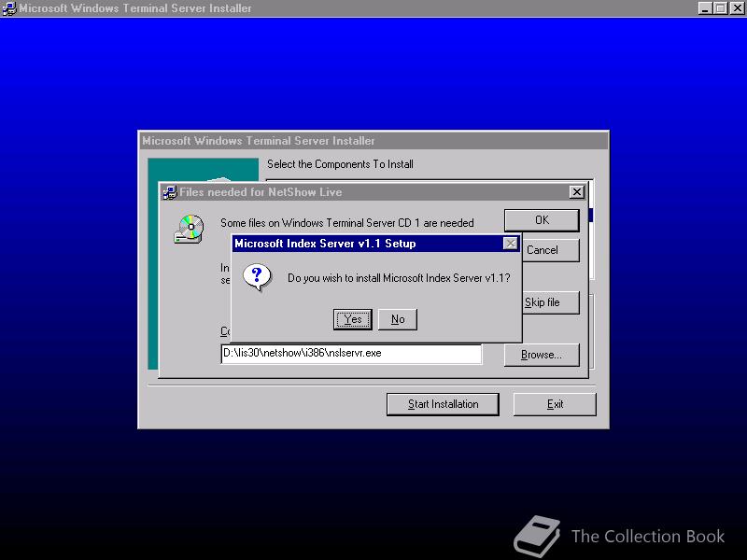Decline Index Server install with No

(398, 319)
